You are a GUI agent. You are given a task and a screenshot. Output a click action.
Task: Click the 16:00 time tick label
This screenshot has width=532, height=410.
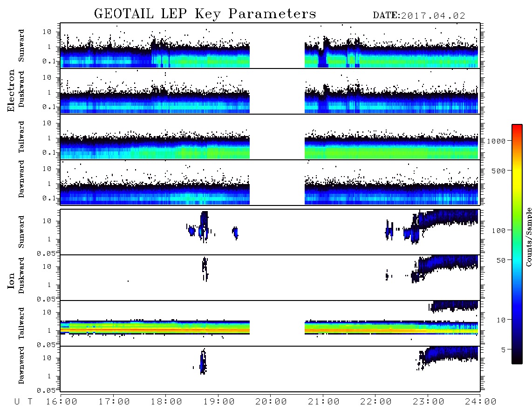(x=62, y=402)
